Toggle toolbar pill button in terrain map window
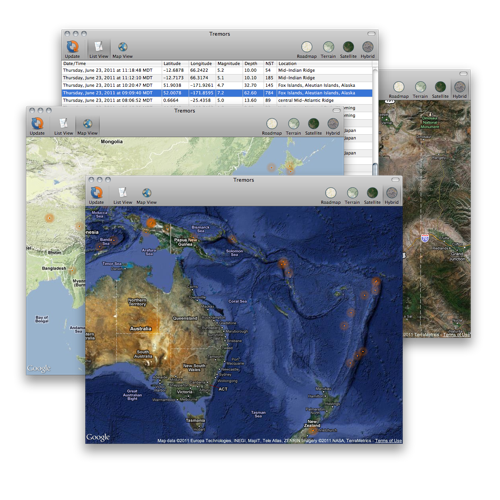 [337, 110]
